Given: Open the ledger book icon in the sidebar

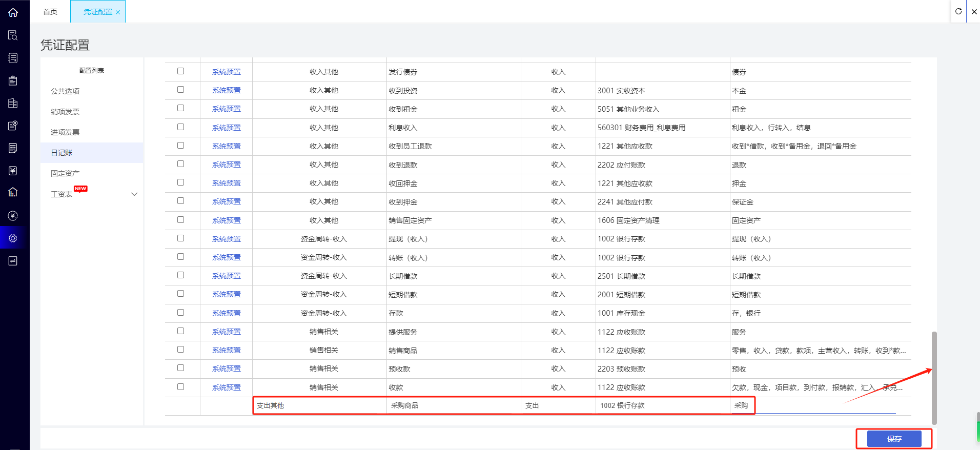Looking at the screenshot, I should pos(13,103).
